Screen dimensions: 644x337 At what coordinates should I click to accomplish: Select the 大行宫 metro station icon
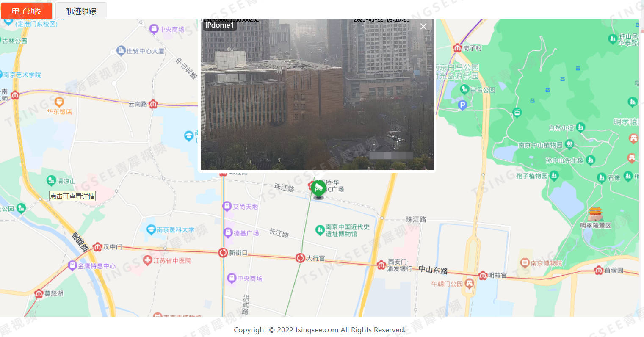(300, 258)
